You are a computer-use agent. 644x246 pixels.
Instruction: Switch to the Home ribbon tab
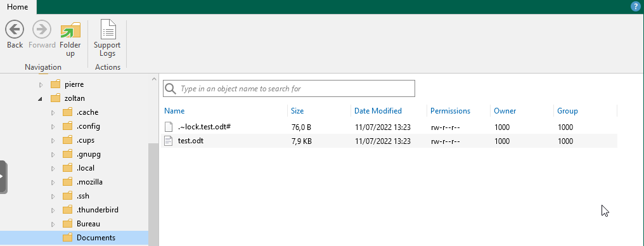tap(18, 7)
